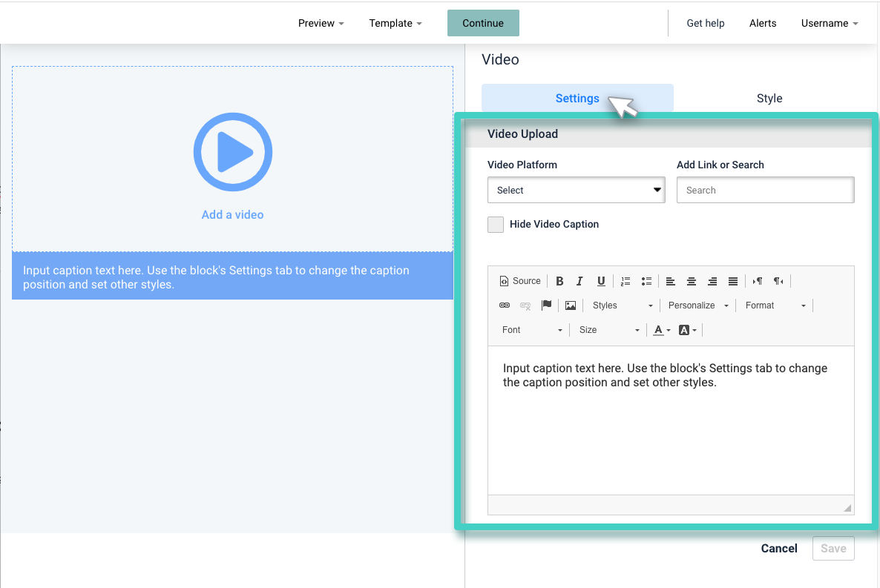Viewport: 880px width, 588px height.
Task: Save the video block settings
Action: pos(833,548)
